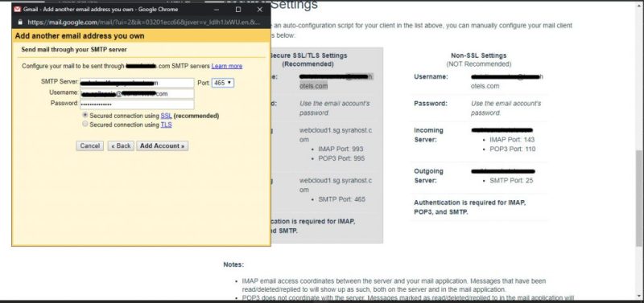
Task: Select secured connection using TLS radio
Action: click(85, 125)
